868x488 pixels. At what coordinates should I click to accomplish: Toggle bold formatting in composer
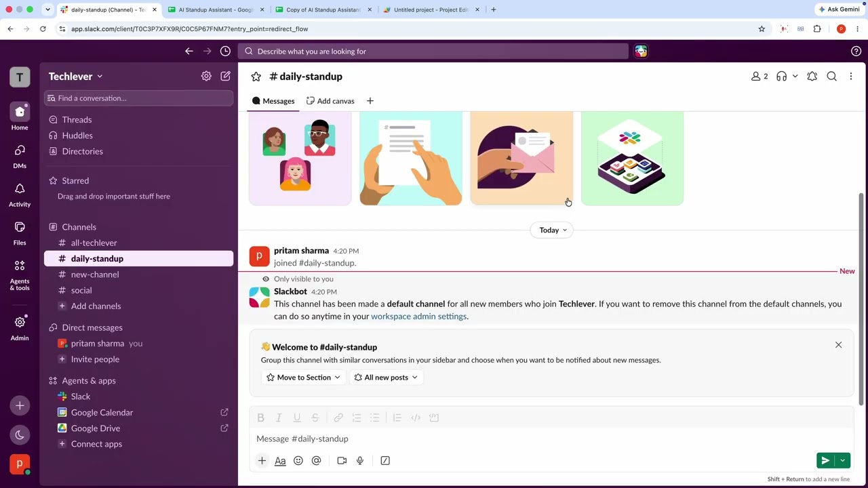260,418
